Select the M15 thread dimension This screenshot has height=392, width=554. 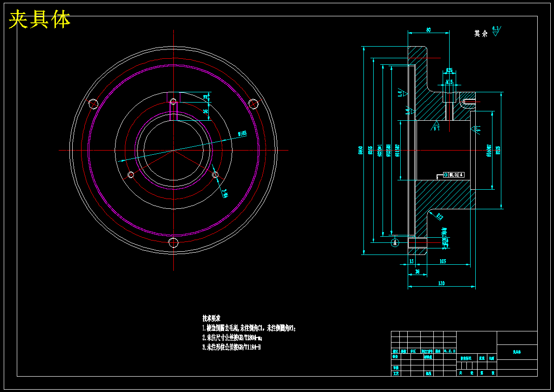coord(449,82)
